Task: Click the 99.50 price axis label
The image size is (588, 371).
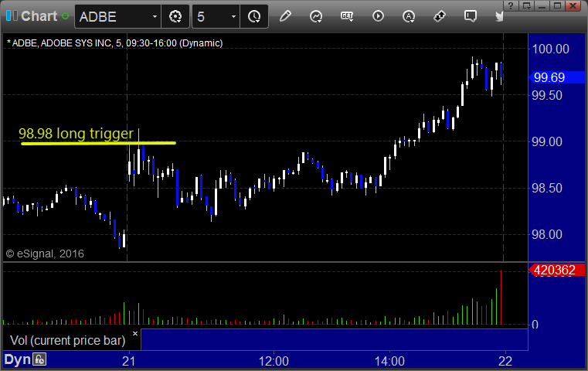Action: click(547, 95)
